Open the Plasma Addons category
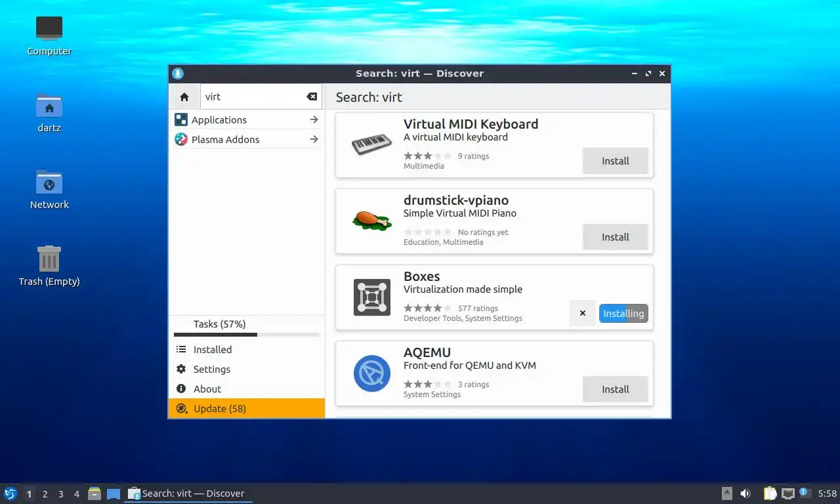Viewport: 840px width, 504px height. 247,139
